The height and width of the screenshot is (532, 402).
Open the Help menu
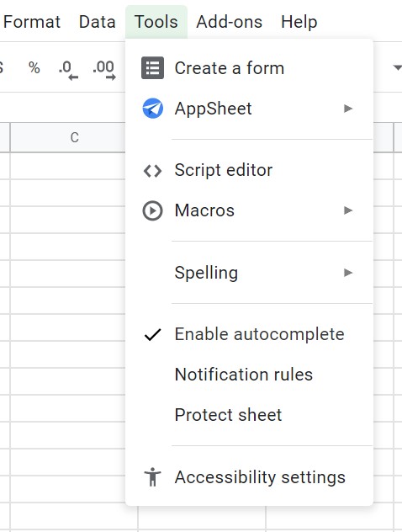(x=299, y=22)
